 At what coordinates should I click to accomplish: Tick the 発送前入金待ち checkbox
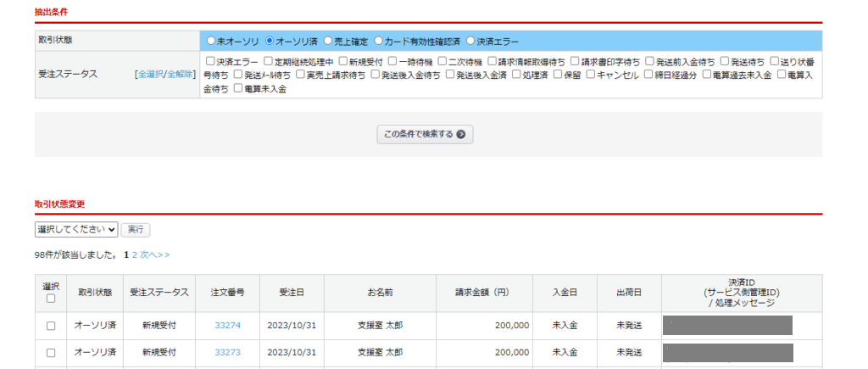[x=649, y=61]
